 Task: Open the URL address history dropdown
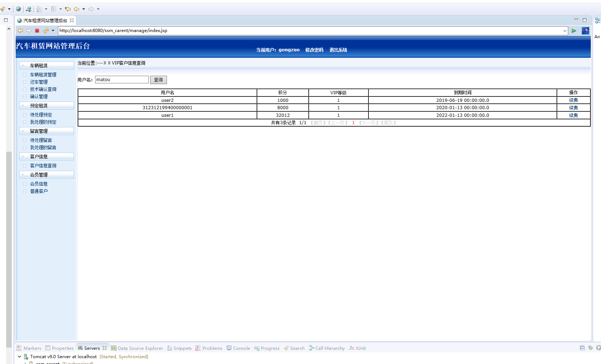tap(565, 31)
